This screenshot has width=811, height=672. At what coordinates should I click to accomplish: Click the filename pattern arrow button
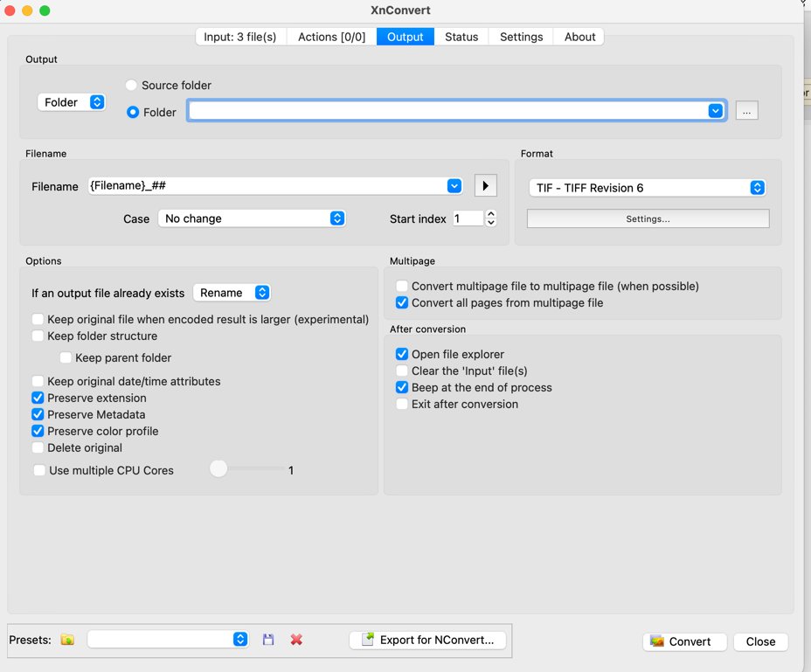tap(485, 186)
